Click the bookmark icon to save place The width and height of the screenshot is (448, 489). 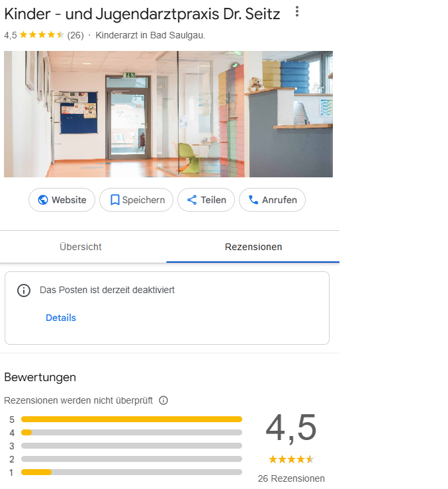tap(114, 200)
